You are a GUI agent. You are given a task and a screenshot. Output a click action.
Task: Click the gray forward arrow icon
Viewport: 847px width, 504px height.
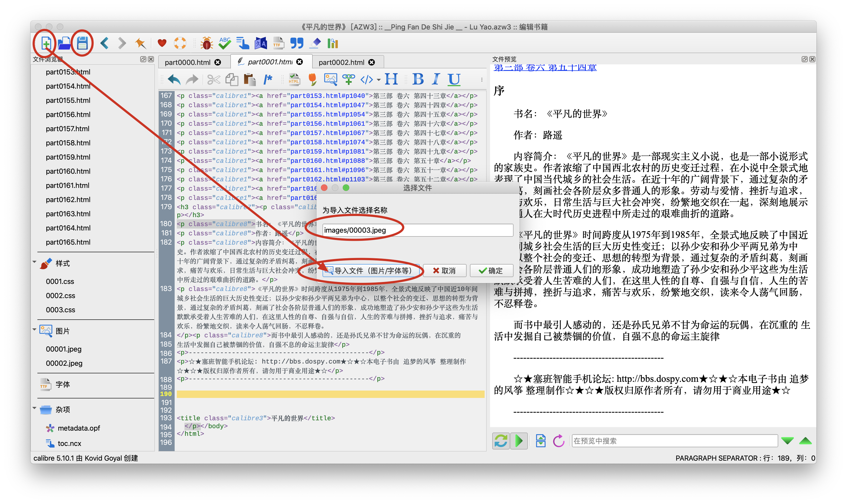pyautogui.click(x=122, y=43)
